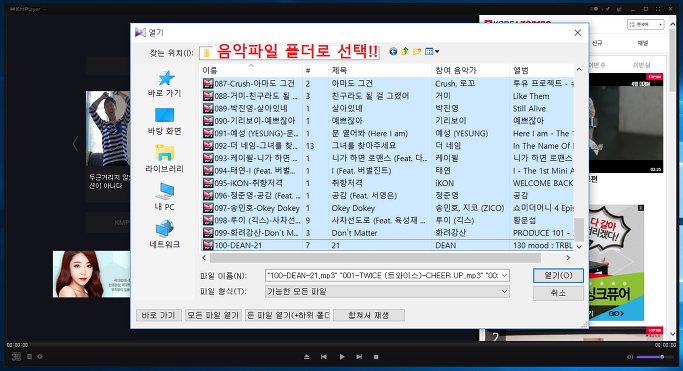The height and width of the screenshot is (371, 683).
Task: Open KMPlayer control box gear icon
Action: 40,357
